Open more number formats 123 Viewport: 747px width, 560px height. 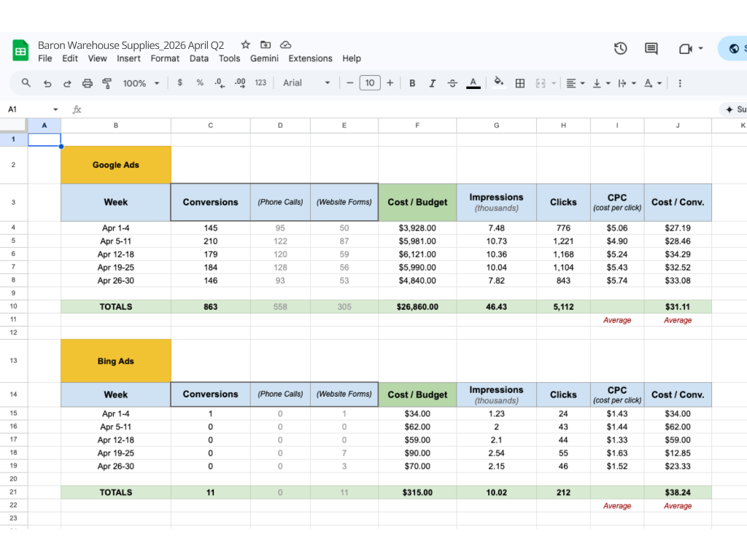point(260,83)
